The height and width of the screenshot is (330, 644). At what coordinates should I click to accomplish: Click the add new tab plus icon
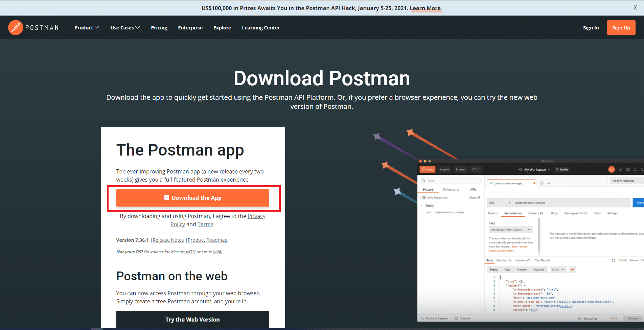coord(542,183)
